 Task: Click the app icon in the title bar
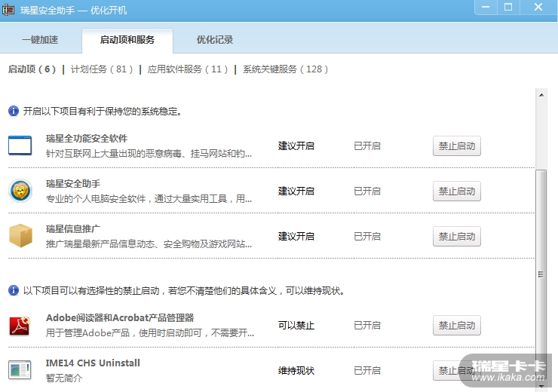(x=8, y=10)
